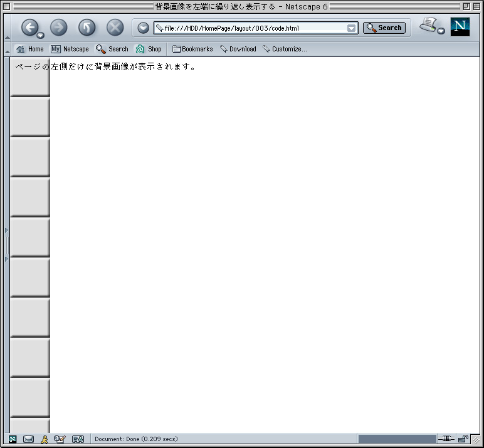Go Home via the personal toolbar house icon
The width and height of the screenshot is (484, 448).
tap(29, 49)
